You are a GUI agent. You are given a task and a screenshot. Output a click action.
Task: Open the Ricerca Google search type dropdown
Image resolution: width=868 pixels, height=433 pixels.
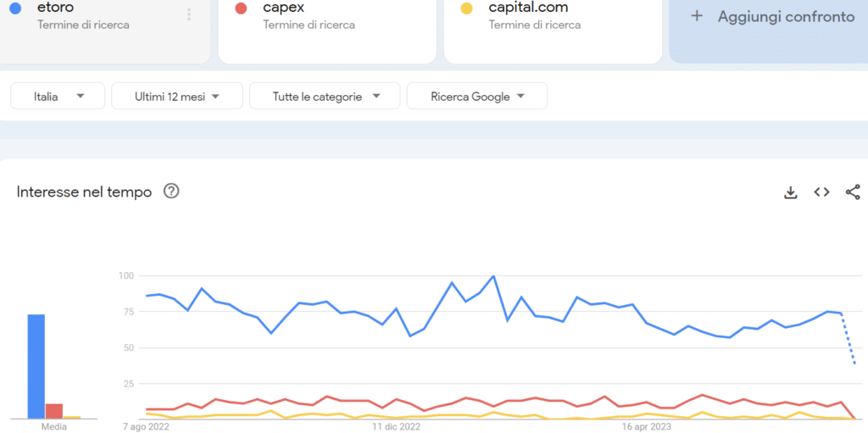[477, 97]
